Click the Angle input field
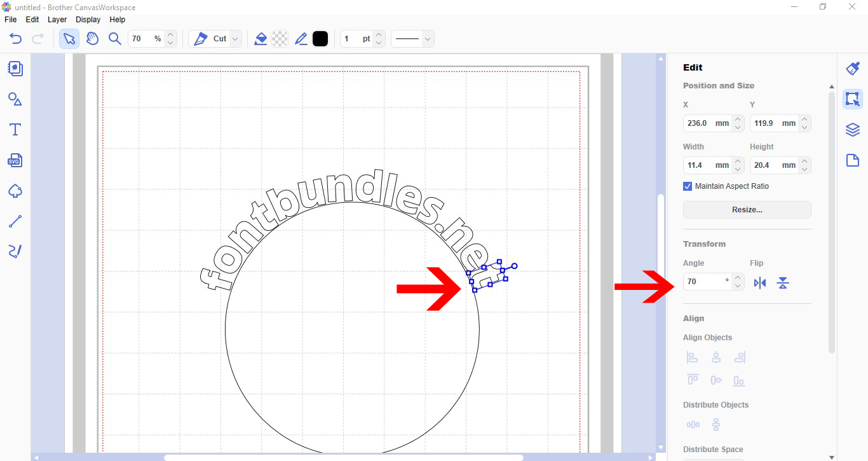Image resolution: width=868 pixels, height=461 pixels. 707,281
